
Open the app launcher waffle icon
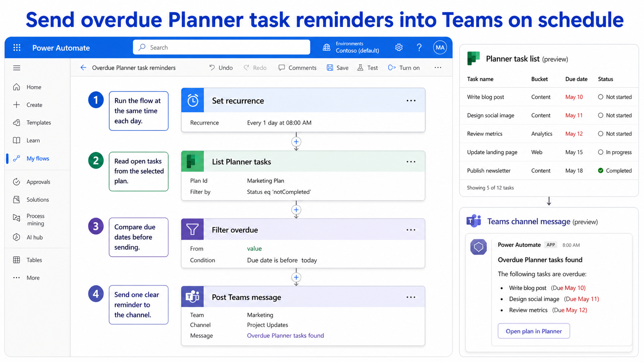pyautogui.click(x=17, y=48)
